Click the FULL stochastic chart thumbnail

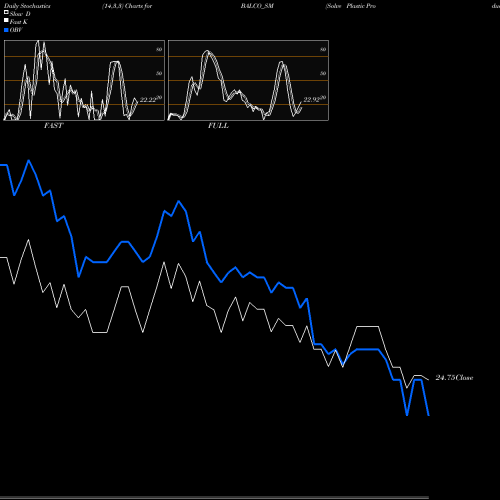pos(248,80)
